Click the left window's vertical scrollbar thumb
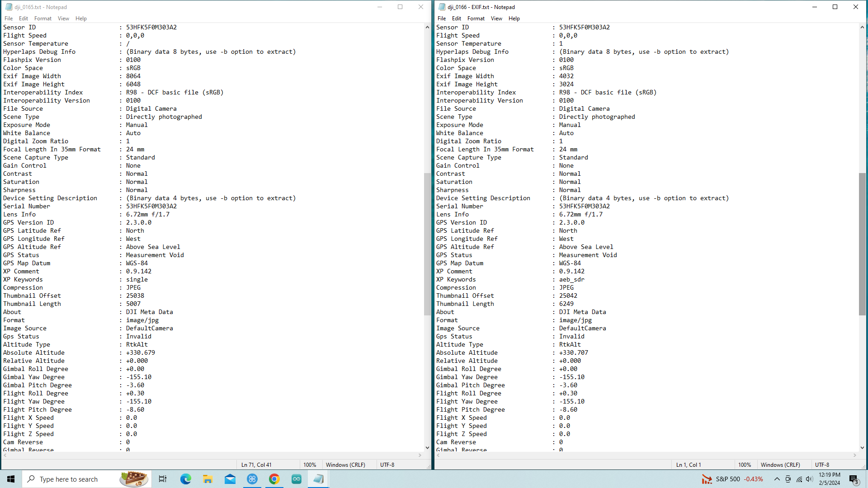Screen dimensions: 868x488 coord(427,244)
